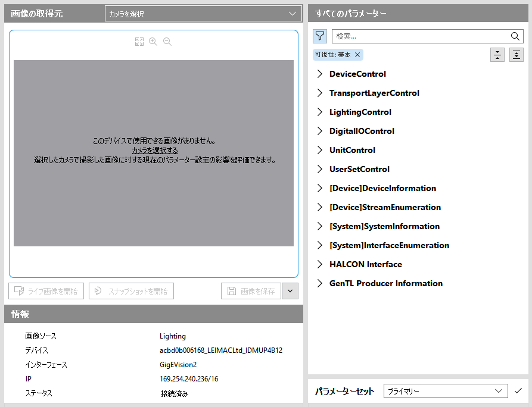Apply parameter set with checkmark icon

click(518, 391)
